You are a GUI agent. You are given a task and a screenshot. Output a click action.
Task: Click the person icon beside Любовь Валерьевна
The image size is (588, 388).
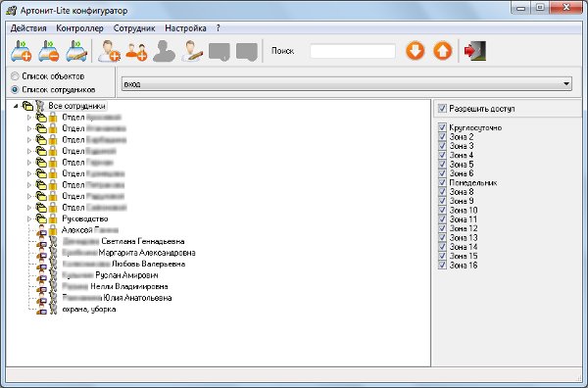[x=42, y=265]
